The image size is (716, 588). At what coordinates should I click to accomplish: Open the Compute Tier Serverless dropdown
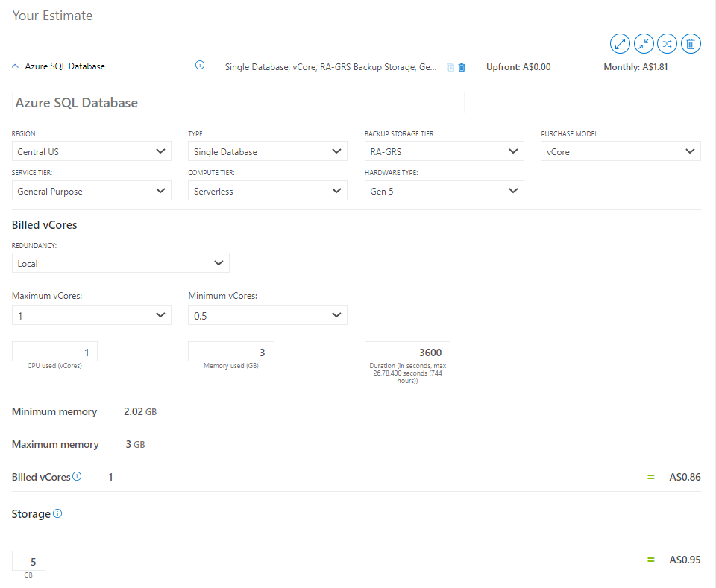point(268,191)
